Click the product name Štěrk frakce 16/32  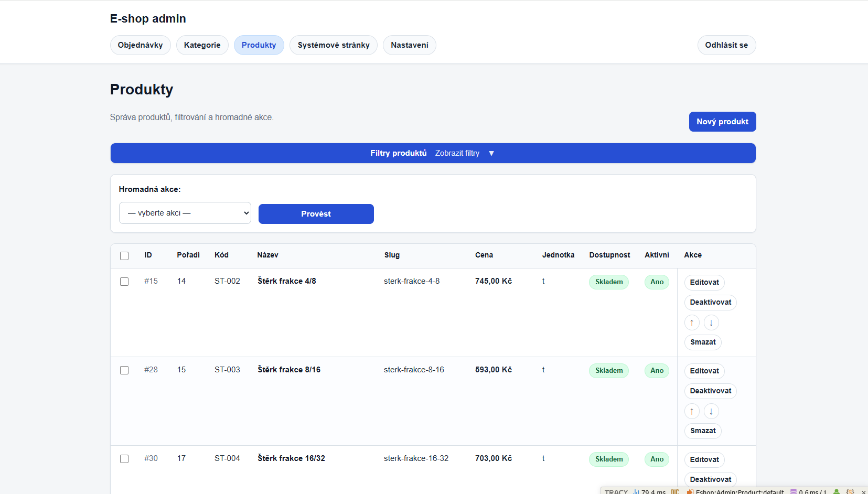[291, 458]
